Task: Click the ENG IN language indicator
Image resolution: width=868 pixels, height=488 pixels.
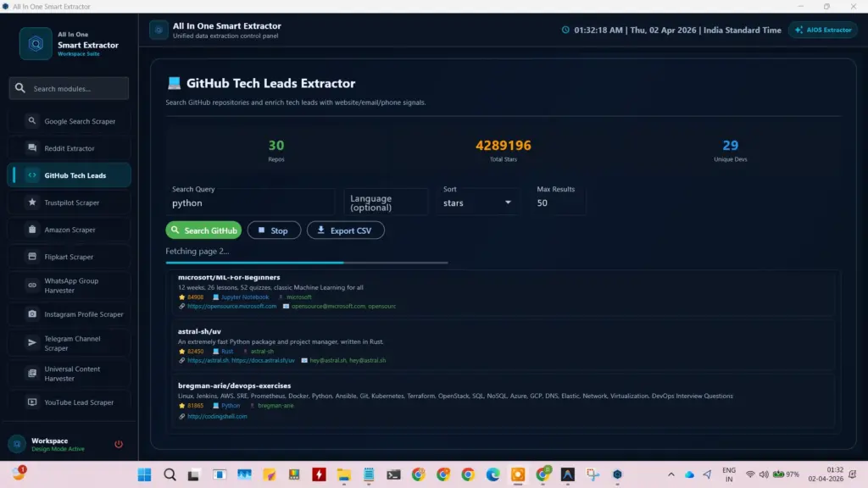Action: click(729, 474)
